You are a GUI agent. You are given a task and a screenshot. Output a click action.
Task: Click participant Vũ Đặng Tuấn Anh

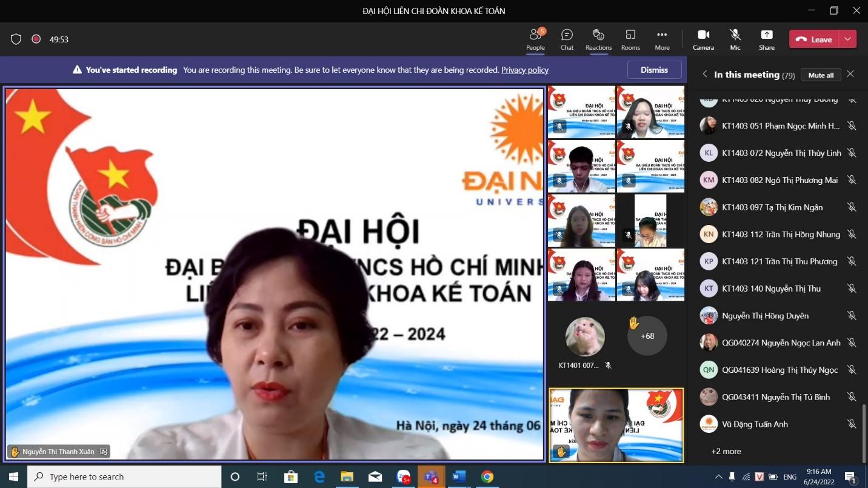pos(755,424)
